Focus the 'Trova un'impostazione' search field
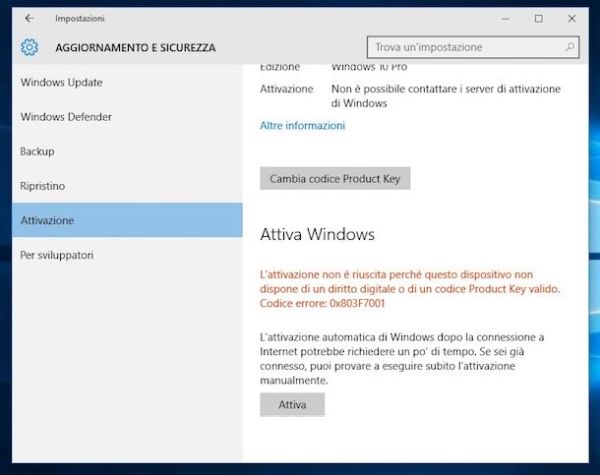Viewport: 600px width, 475px height. click(x=465, y=47)
